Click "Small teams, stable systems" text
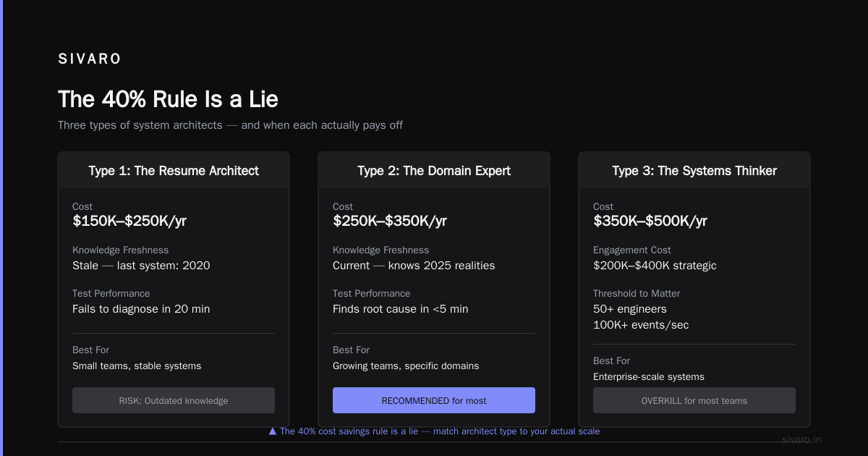 [x=137, y=366]
